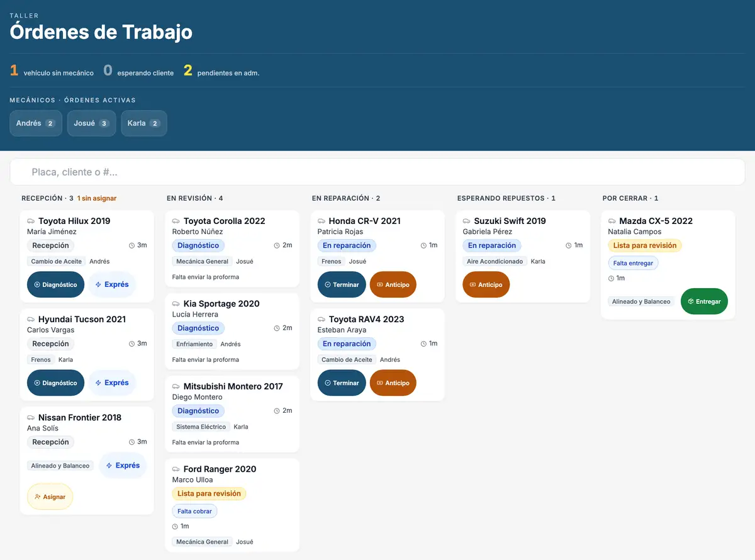Click the car icon beside Honda CR-V 2021
Screen dimensions: 755x560
322,221
